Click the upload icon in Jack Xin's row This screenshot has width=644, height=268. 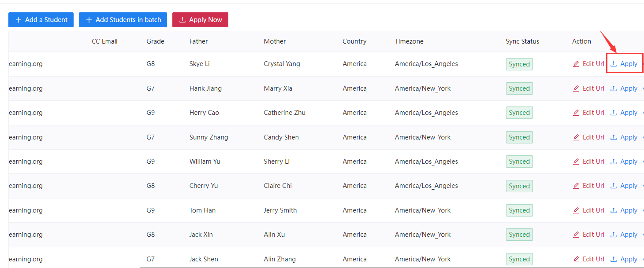tap(614, 235)
